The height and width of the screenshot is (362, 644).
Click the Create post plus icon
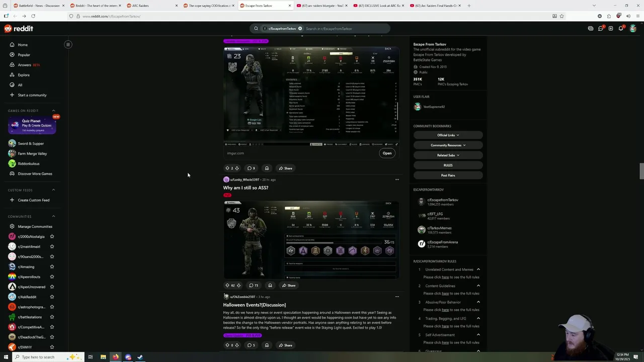(611, 29)
